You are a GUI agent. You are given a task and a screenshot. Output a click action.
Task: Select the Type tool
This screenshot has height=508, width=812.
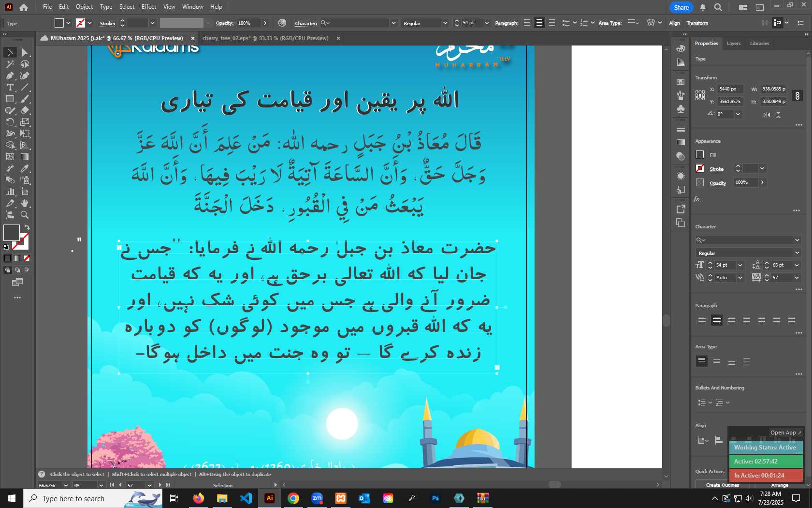pos(10,87)
